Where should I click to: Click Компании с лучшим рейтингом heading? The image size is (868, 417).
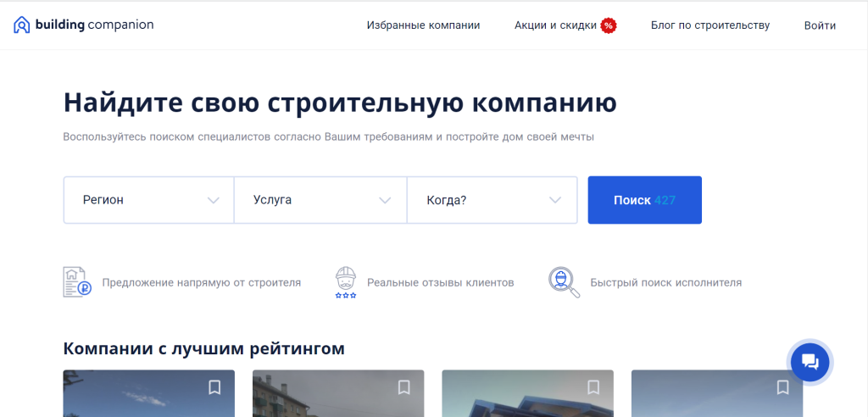[203, 349]
